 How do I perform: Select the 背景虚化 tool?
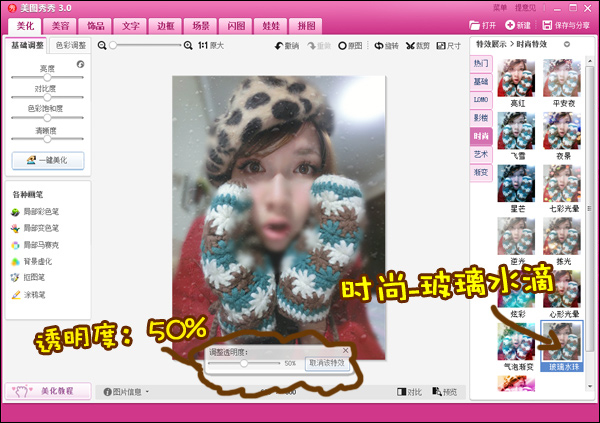(x=32, y=262)
